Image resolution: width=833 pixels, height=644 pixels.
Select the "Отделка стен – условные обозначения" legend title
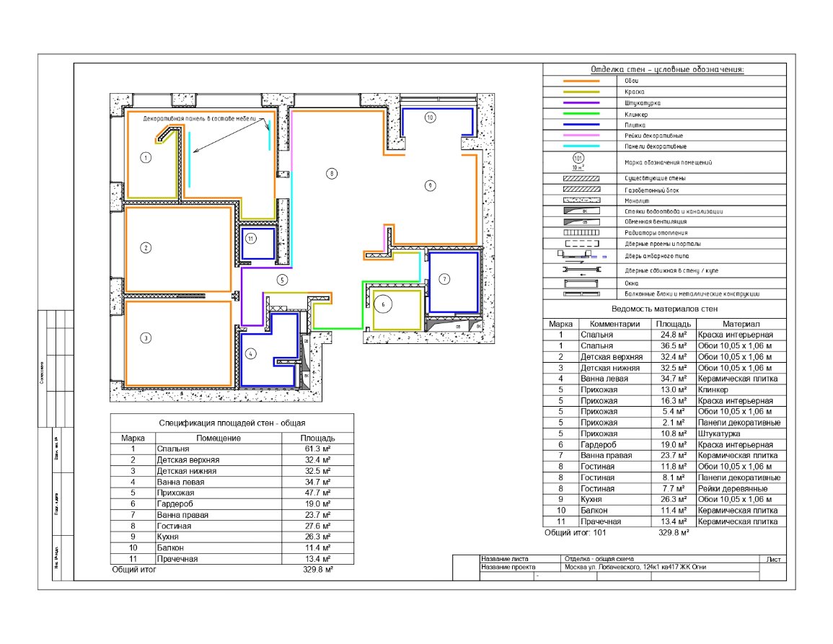coord(666,70)
